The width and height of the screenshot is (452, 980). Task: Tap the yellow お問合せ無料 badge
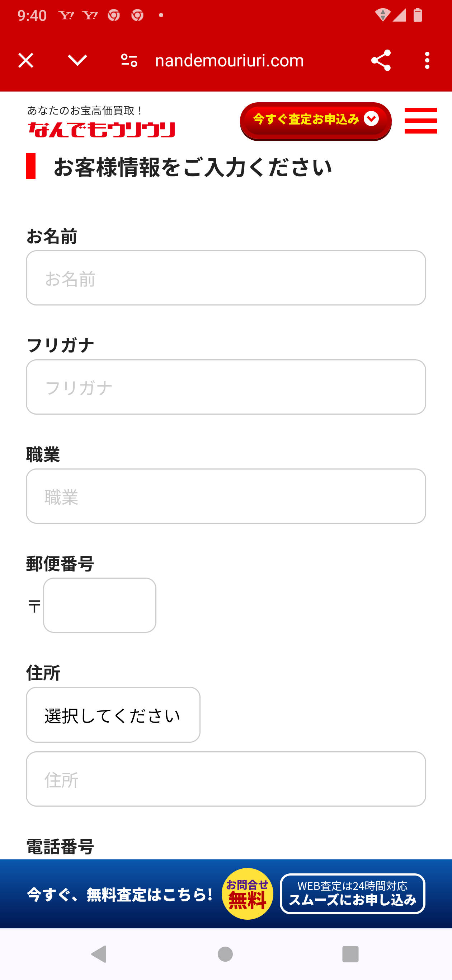[248, 893]
